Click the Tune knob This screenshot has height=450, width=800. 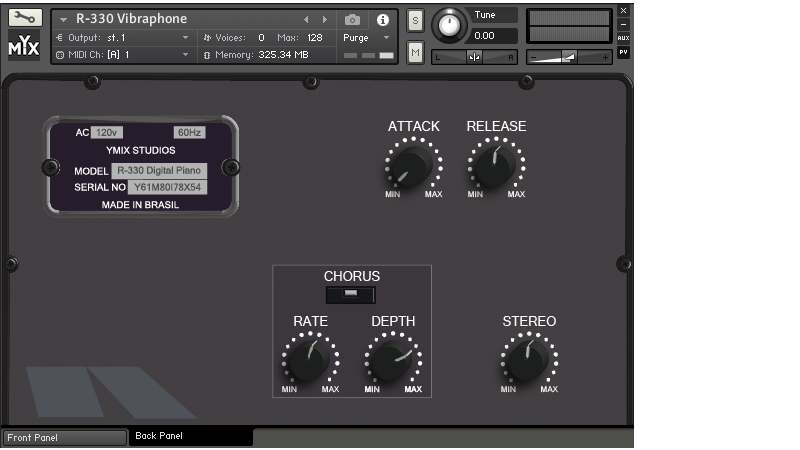pyautogui.click(x=449, y=25)
